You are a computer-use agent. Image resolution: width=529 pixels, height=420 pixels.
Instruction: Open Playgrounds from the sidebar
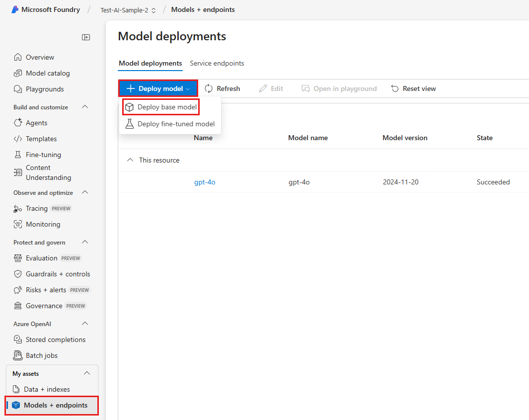pos(45,89)
